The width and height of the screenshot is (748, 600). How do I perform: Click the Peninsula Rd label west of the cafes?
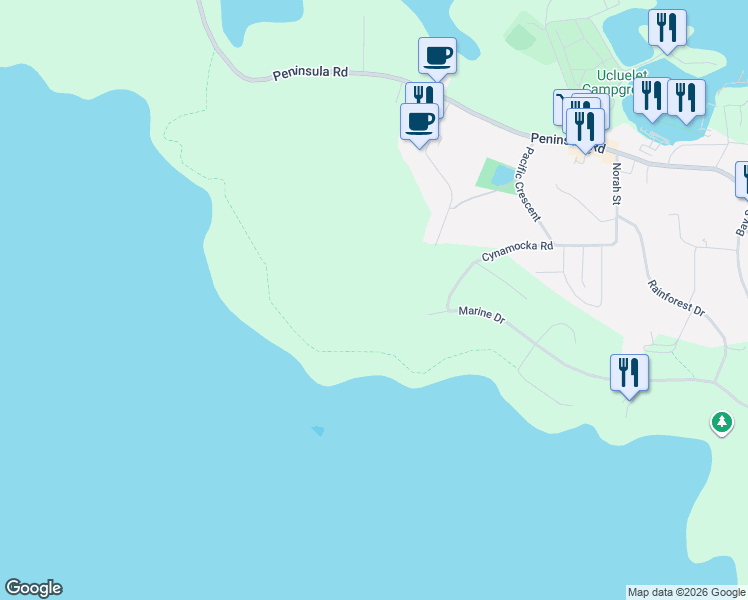click(x=310, y=73)
